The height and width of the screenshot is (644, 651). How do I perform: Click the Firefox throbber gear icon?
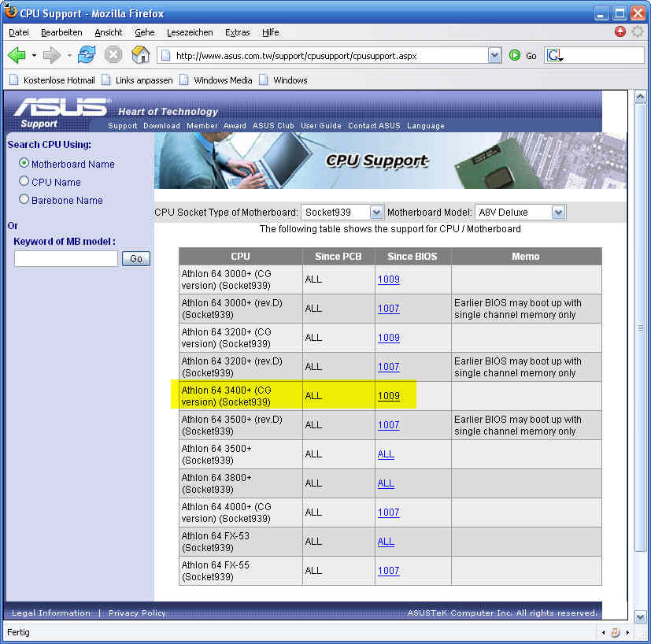[638, 31]
